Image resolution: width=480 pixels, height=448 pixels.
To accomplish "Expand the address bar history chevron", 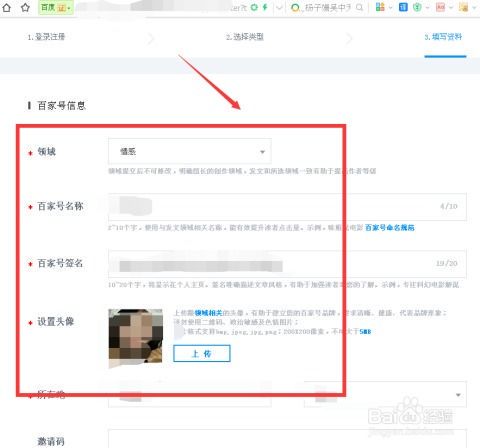I will [279, 8].
